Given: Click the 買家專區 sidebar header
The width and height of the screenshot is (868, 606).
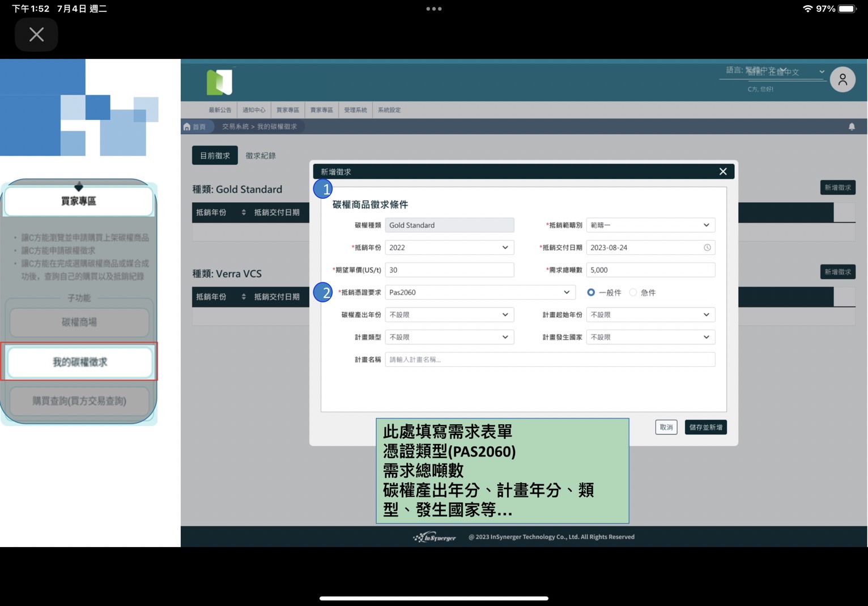Looking at the screenshot, I should [x=79, y=201].
